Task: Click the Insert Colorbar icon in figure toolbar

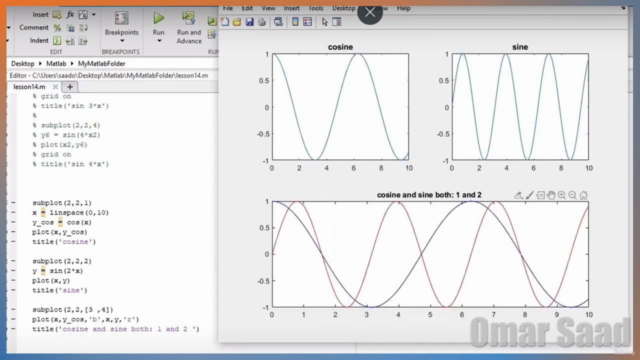Action: click(x=295, y=22)
